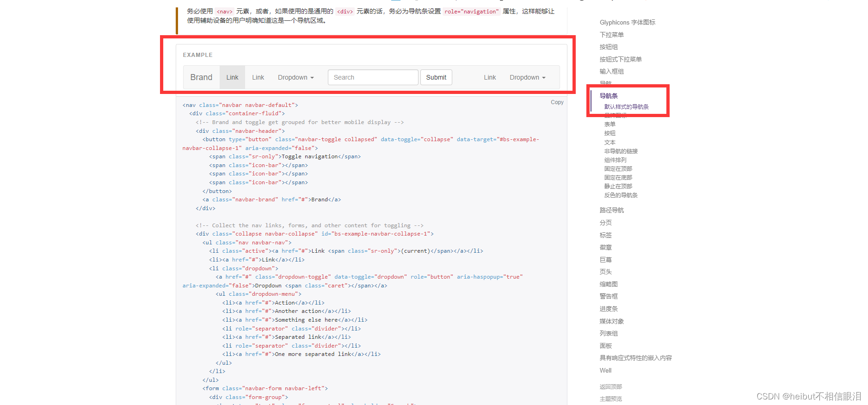Open 静止在顶部 sub-item
The image size is (868, 405).
(x=618, y=187)
